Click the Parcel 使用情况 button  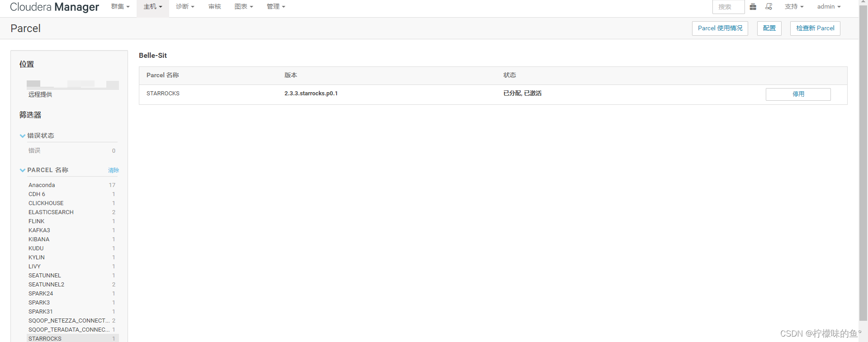pos(720,28)
